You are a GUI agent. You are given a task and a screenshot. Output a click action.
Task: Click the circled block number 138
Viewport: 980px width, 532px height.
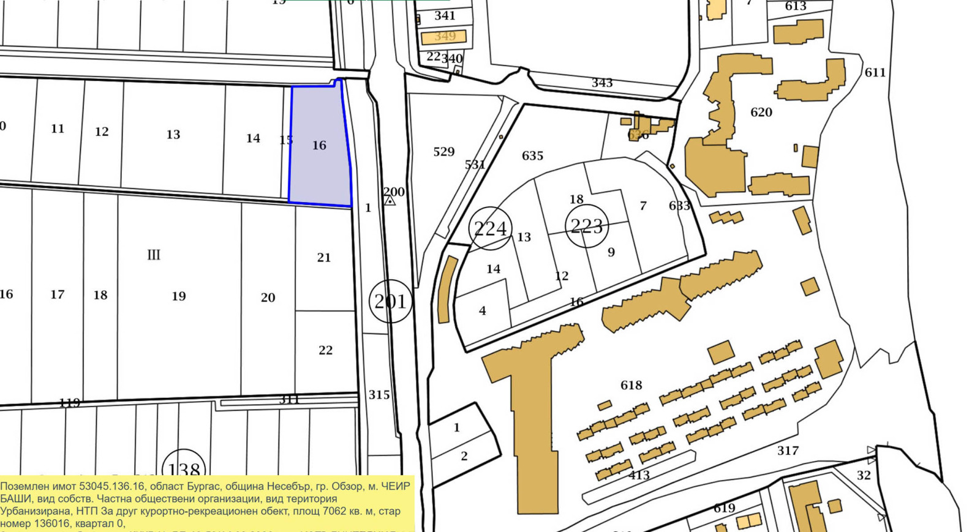(184, 468)
